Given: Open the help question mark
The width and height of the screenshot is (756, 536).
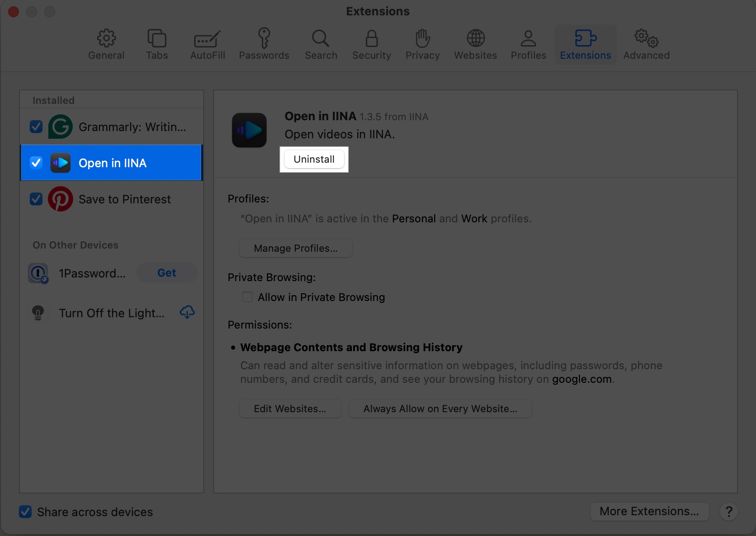Looking at the screenshot, I should (729, 512).
